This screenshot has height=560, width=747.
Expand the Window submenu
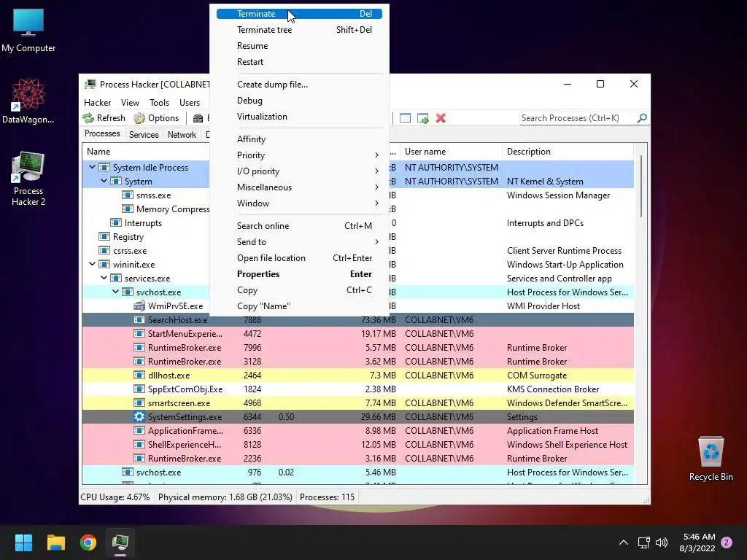pyautogui.click(x=299, y=203)
